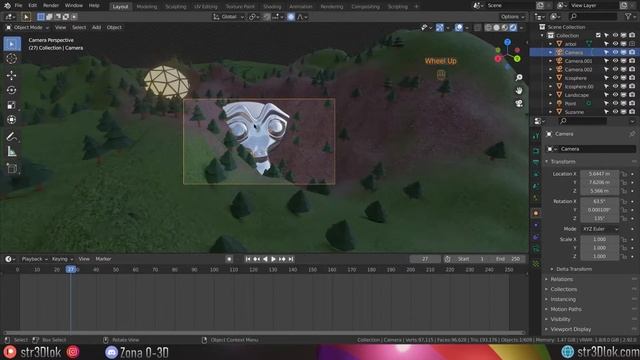Click the jump to last frame button
Screen dimensions: 640x360
291,259
